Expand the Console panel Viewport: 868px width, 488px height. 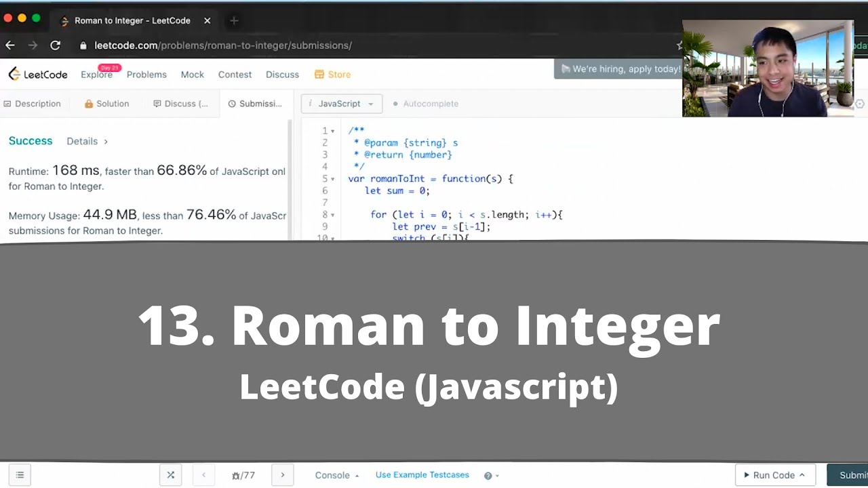(337, 475)
